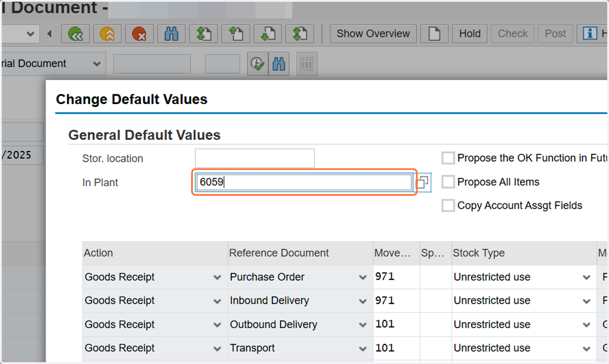
Task: Open Stock Type dropdown in Inbound Delivery row
Action: (587, 301)
